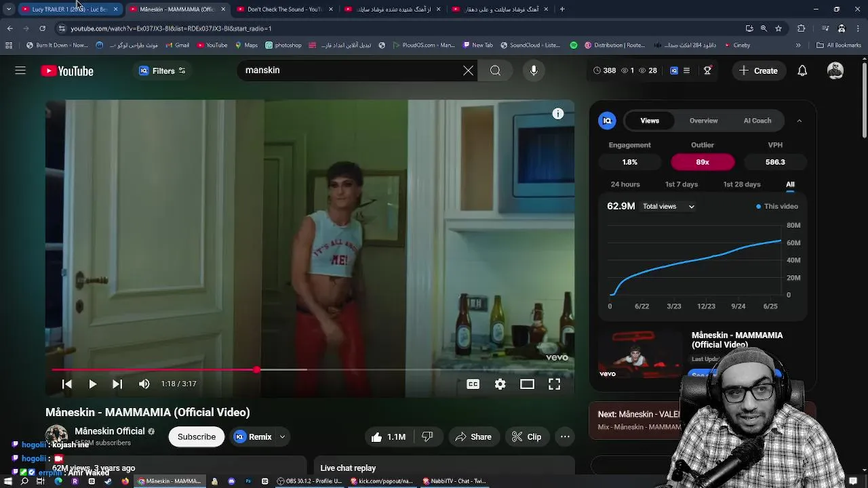Click the 89x Outlier score badge

coord(703,162)
